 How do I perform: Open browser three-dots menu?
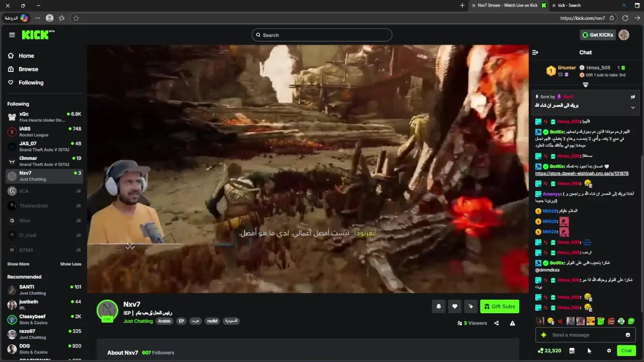pos(37,18)
